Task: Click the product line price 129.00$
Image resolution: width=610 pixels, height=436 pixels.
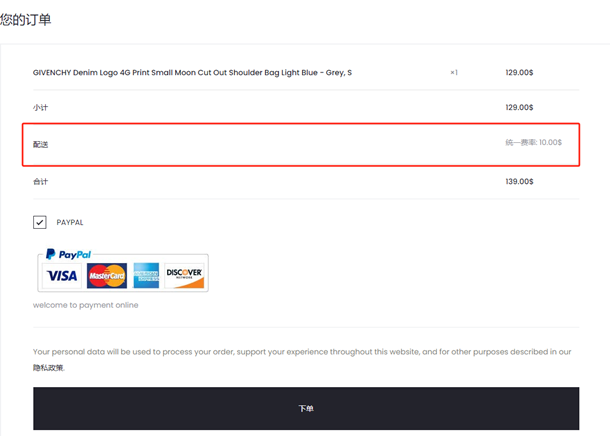Action: pyautogui.click(x=519, y=72)
